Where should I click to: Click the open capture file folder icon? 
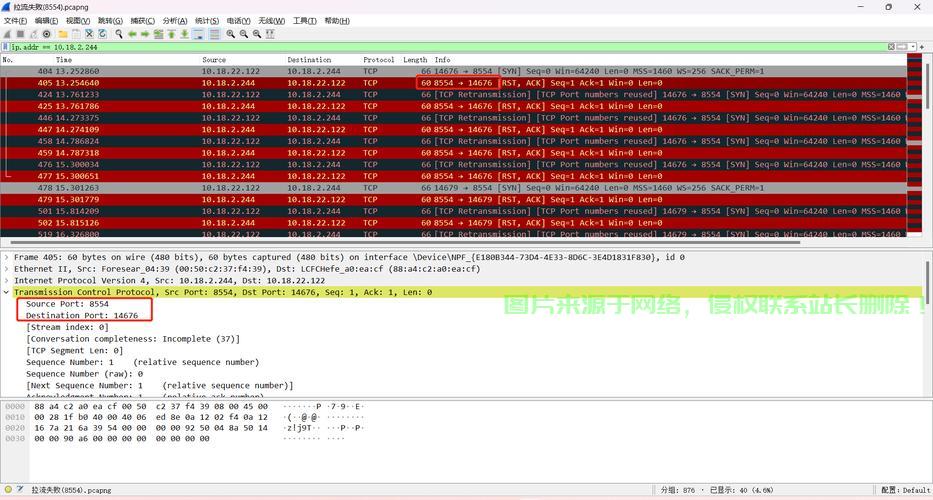pos(62,34)
